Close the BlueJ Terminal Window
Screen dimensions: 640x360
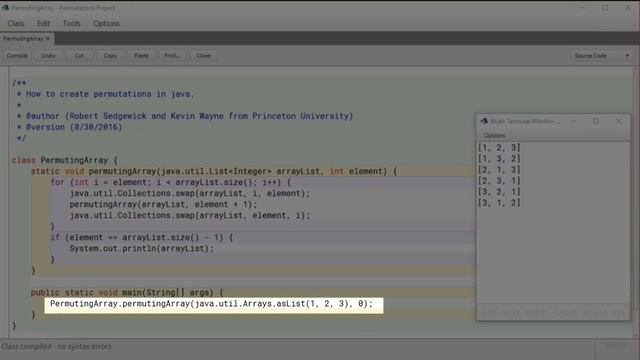(x=619, y=121)
